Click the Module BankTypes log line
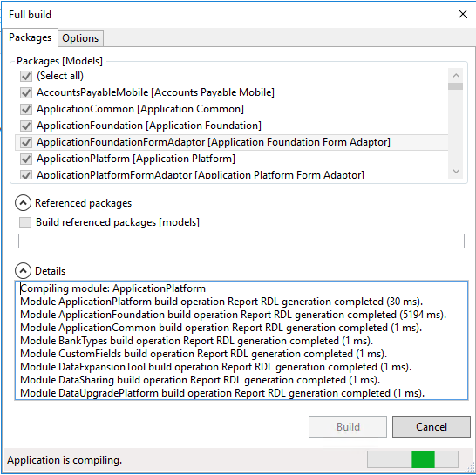The image size is (476, 475). click(x=197, y=341)
